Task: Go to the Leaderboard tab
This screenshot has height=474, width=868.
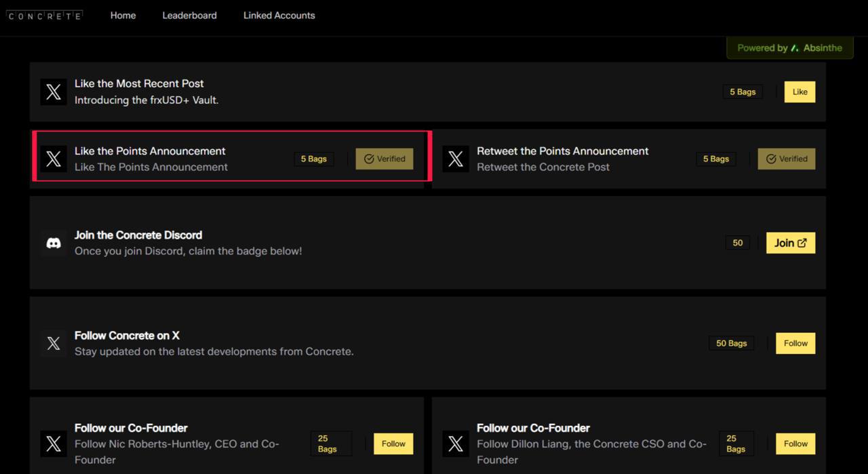Action: (189, 15)
